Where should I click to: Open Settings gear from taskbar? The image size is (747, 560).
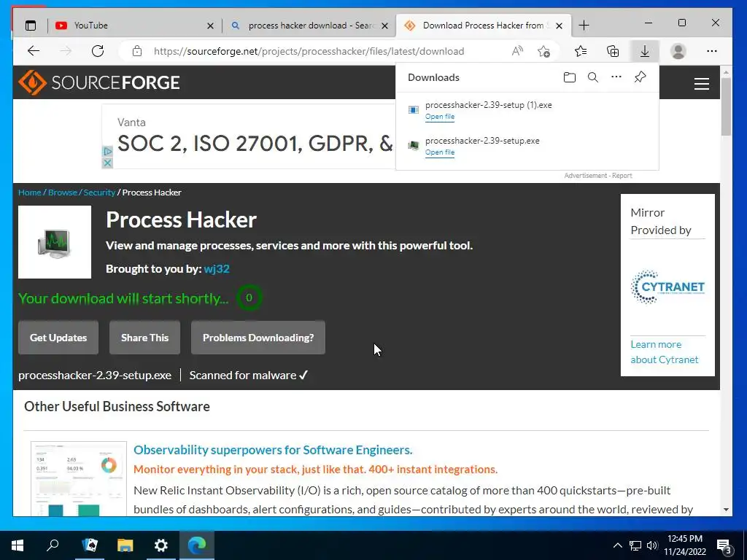pyautogui.click(x=161, y=545)
